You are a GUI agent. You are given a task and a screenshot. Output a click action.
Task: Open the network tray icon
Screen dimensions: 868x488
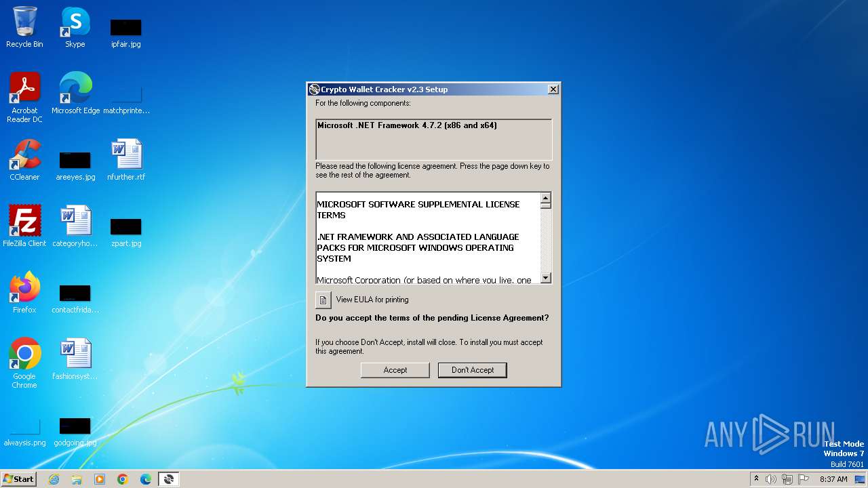787,479
